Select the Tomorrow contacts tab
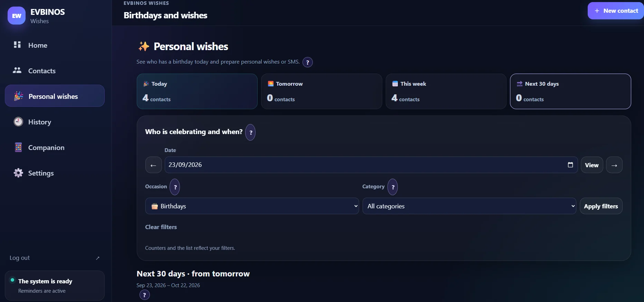 (x=321, y=92)
